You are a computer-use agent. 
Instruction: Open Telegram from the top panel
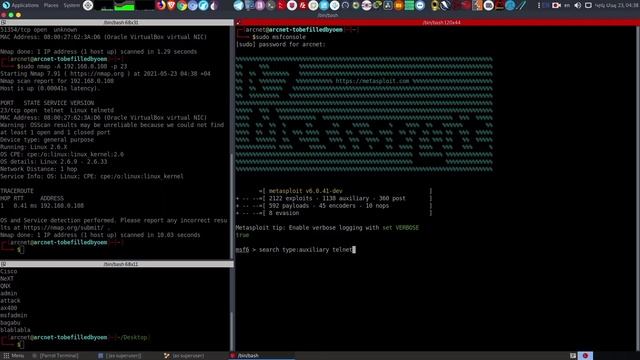(x=239, y=5)
